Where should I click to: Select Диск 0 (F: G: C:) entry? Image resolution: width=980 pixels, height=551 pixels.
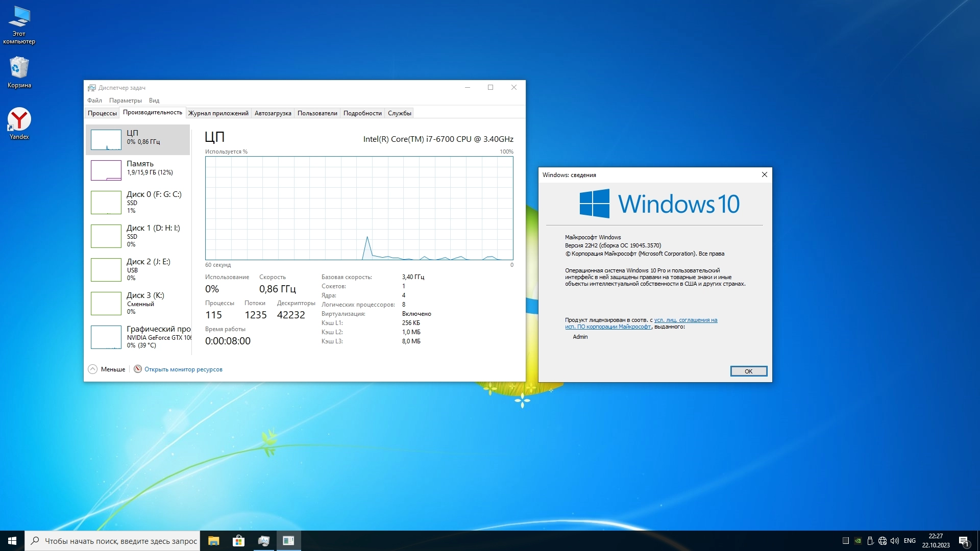(x=138, y=202)
